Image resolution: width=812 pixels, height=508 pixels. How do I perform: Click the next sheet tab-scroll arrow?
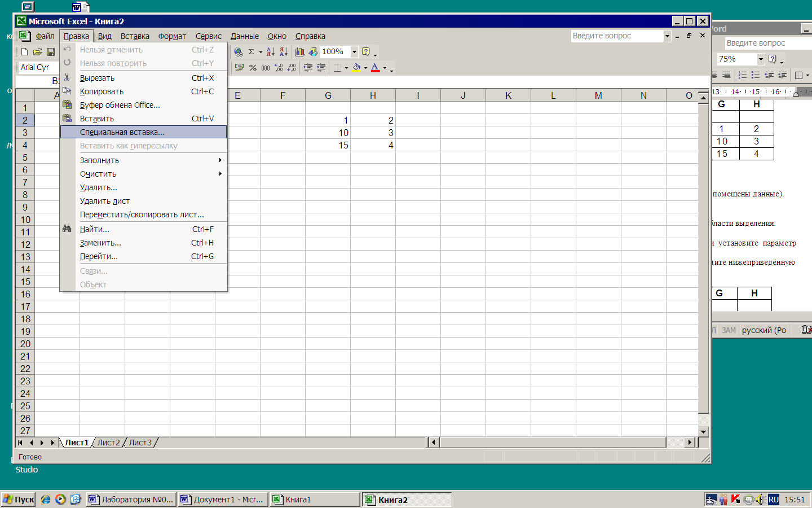tap(42, 443)
